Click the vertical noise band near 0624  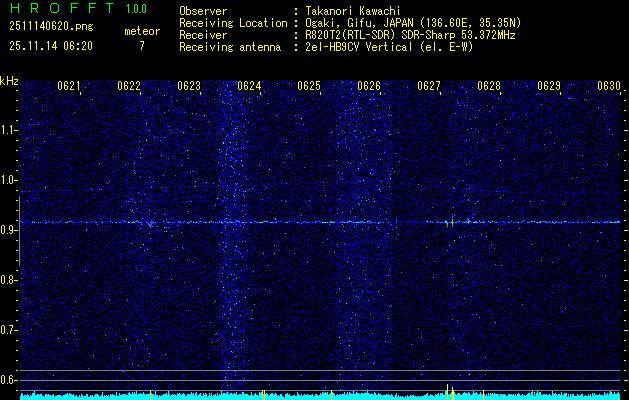[x=231, y=233]
